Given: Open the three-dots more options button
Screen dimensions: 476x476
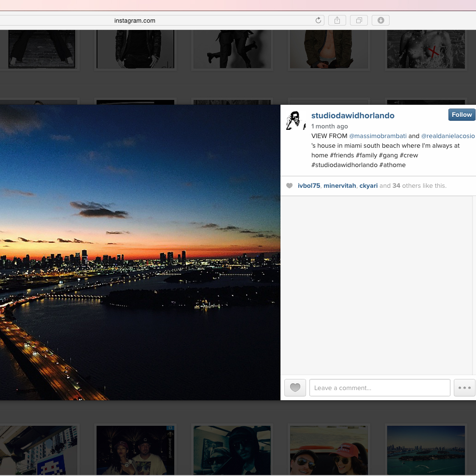Looking at the screenshot, I should pos(464,388).
